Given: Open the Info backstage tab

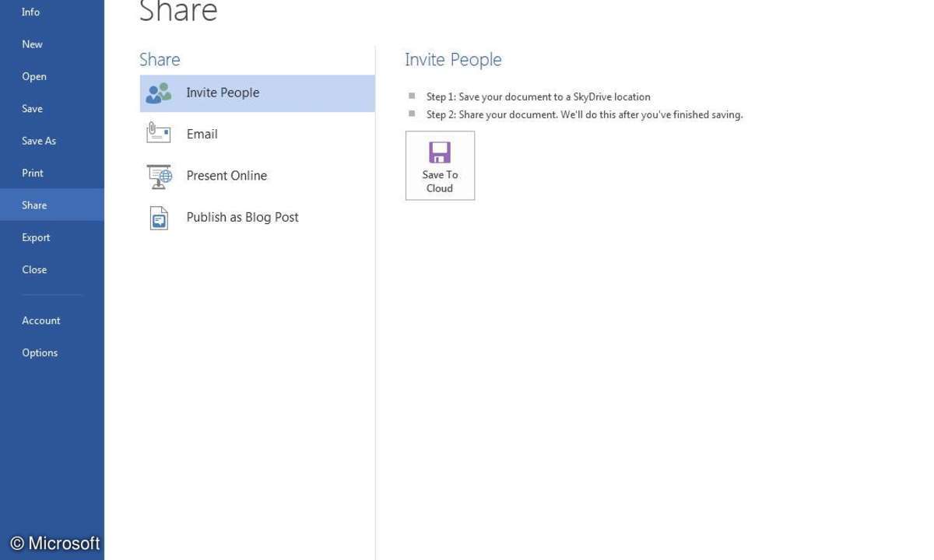Looking at the screenshot, I should [x=52, y=12].
